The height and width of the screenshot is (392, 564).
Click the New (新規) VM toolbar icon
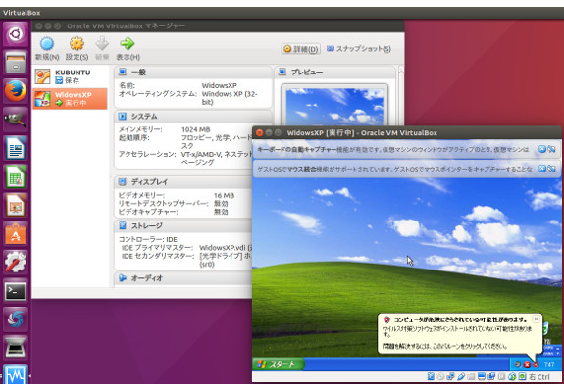click(x=47, y=44)
